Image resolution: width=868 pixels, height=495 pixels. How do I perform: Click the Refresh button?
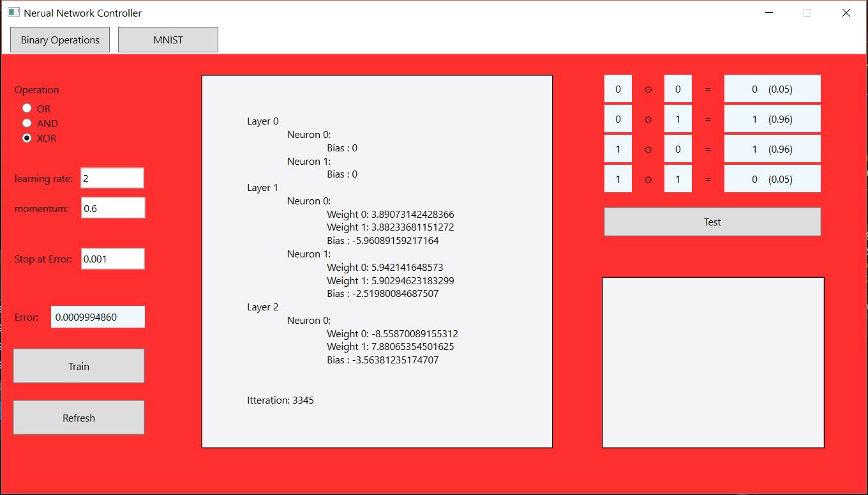(x=79, y=418)
